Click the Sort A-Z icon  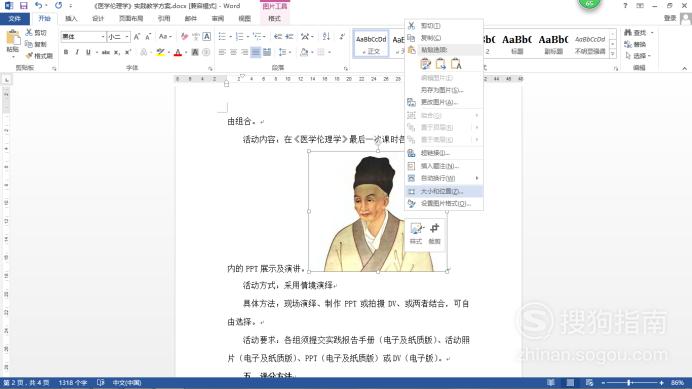(326, 37)
